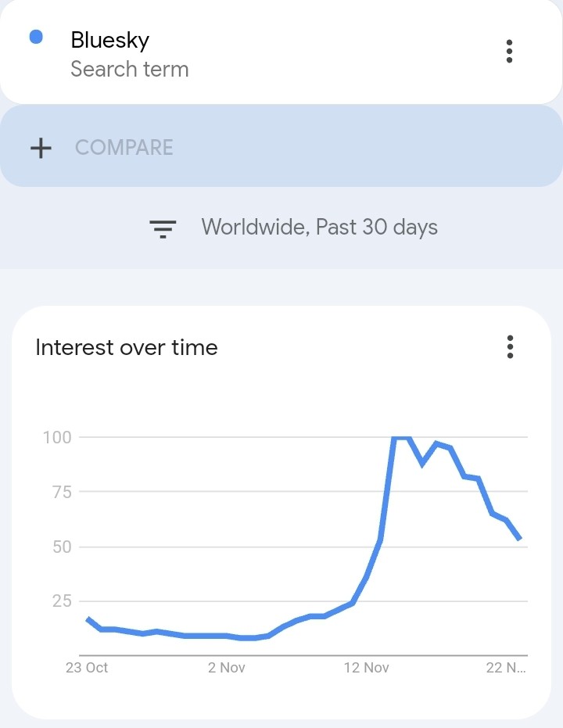The width and height of the screenshot is (563, 728).
Task: Click the 2 Nov date label
Action: click(x=227, y=668)
